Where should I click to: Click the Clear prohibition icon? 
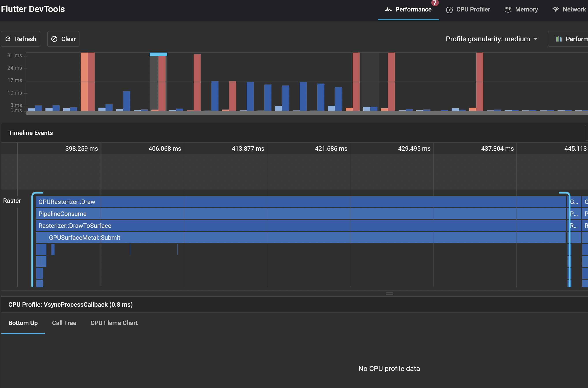[x=54, y=39]
